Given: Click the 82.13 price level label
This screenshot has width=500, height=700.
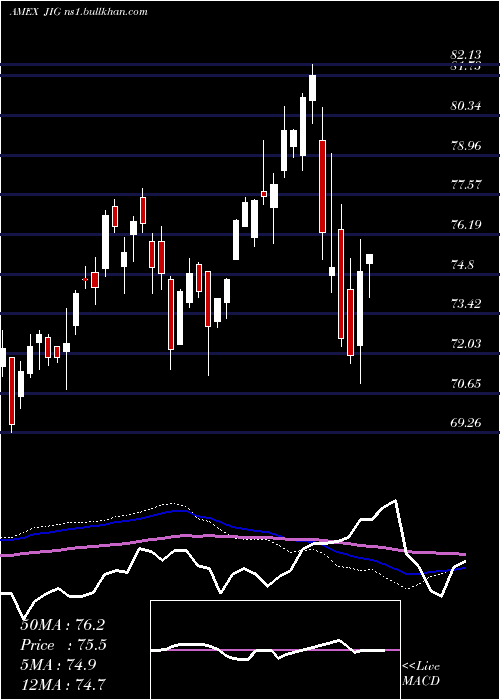Looking at the screenshot, I should tap(466, 55).
